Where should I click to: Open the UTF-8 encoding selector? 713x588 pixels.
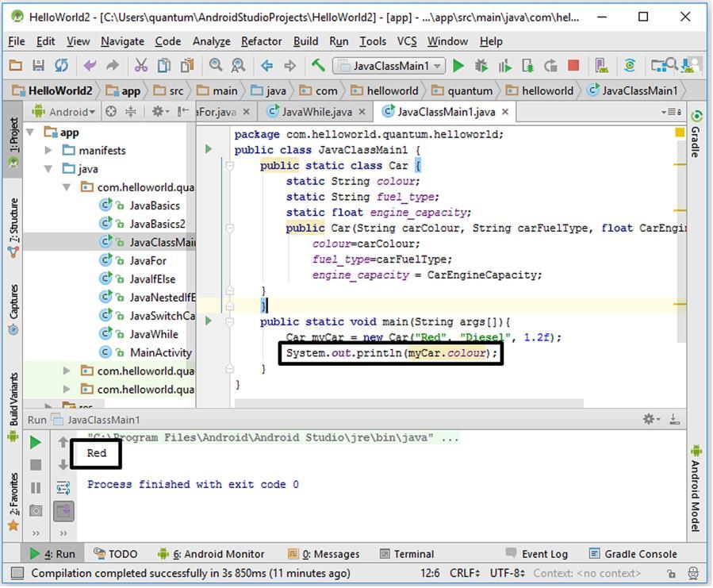point(507,573)
